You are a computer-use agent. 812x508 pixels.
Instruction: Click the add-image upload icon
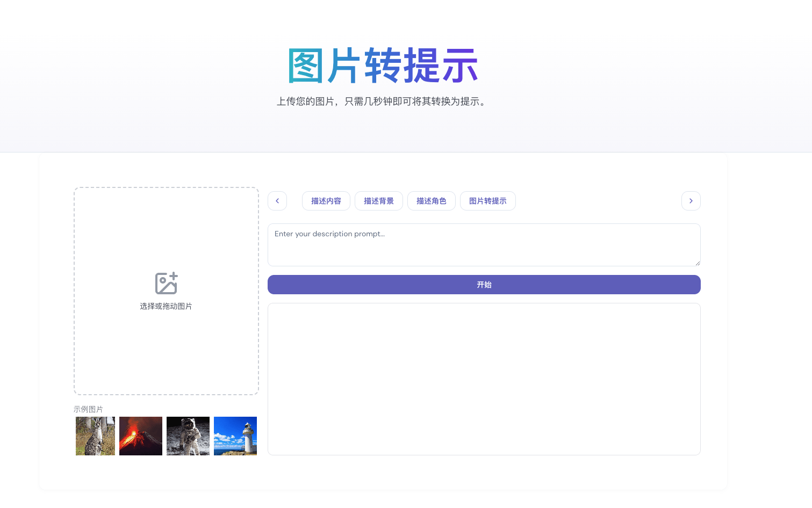coord(166,283)
